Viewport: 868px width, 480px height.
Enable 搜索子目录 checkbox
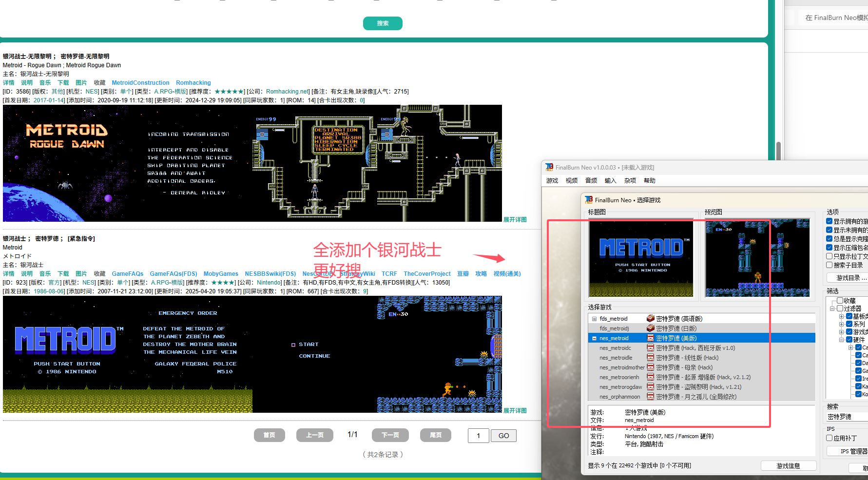[829, 265]
